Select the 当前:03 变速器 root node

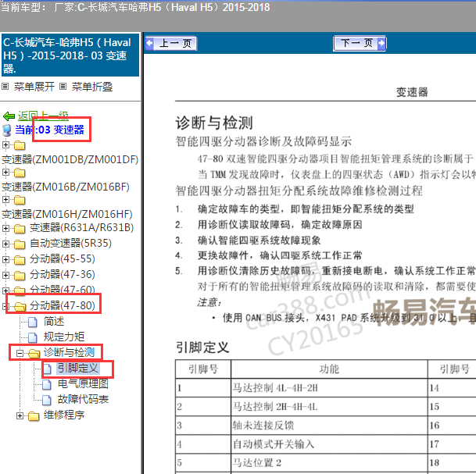coord(49,130)
